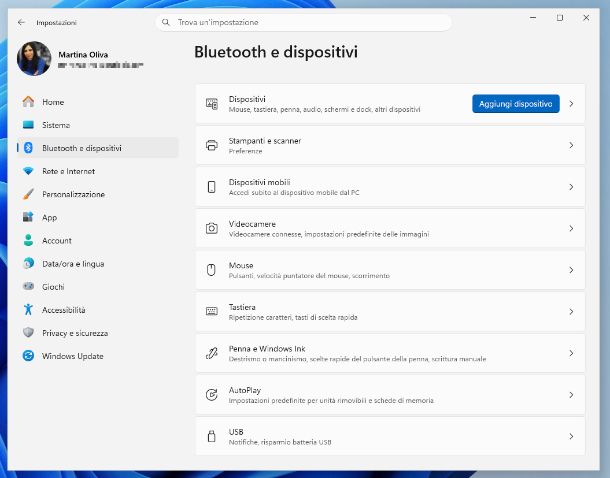Click the Mouse icon in list

211,270
